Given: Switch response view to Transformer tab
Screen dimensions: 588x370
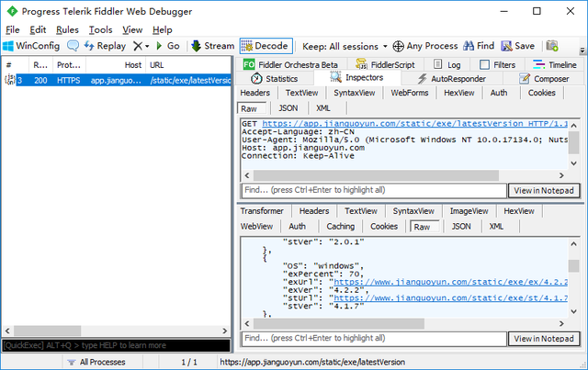Looking at the screenshot, I should pos(262,211).
